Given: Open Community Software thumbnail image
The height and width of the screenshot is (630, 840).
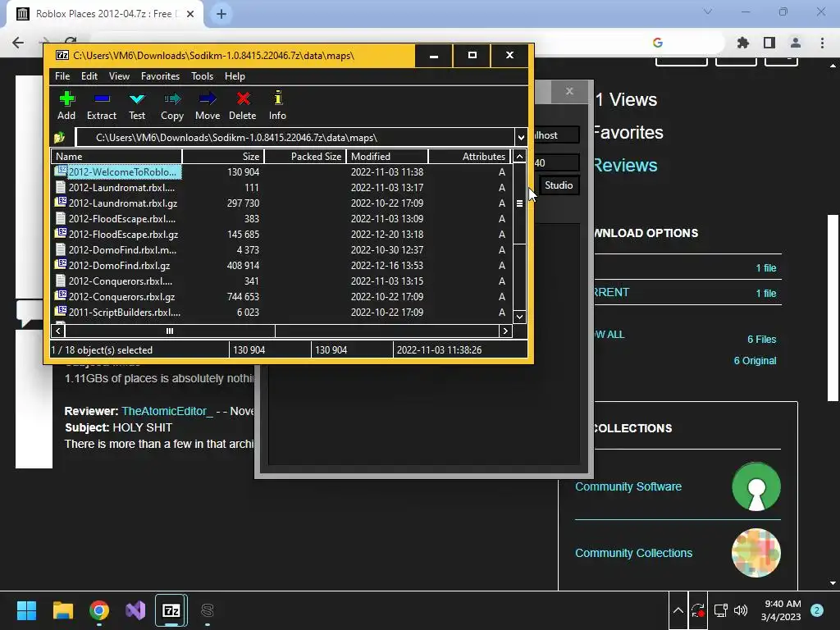Looking at the screenshot, I should pyautogui.click(x=756, y=486).
